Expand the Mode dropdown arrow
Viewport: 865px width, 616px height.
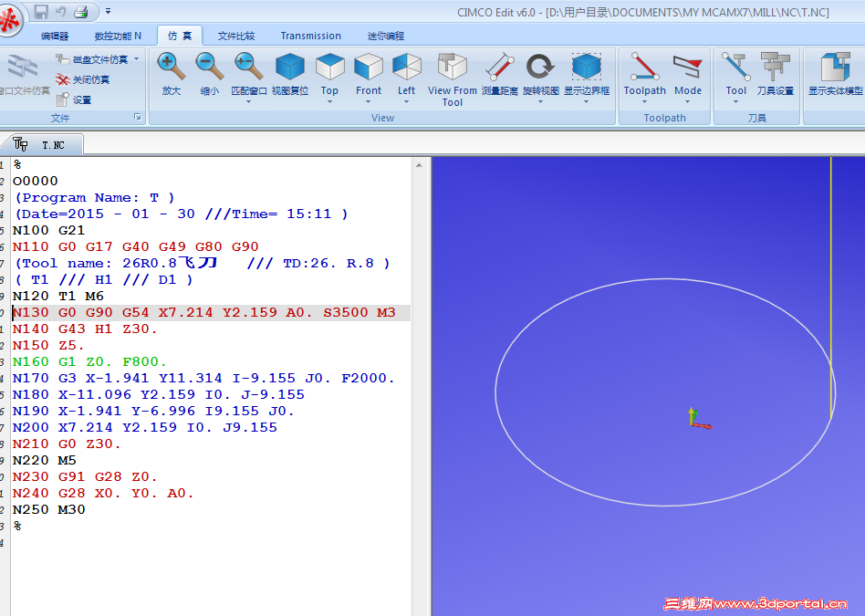coord(687,101)
